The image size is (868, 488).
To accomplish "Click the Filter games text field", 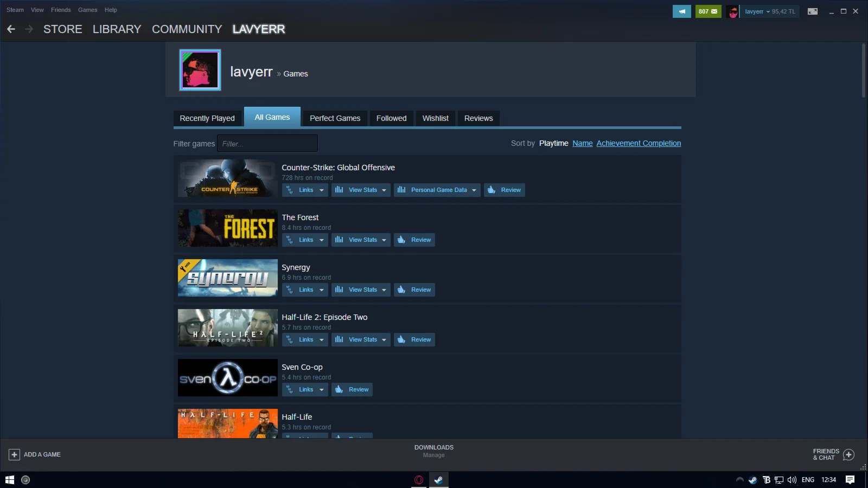I will pos(267,144).
